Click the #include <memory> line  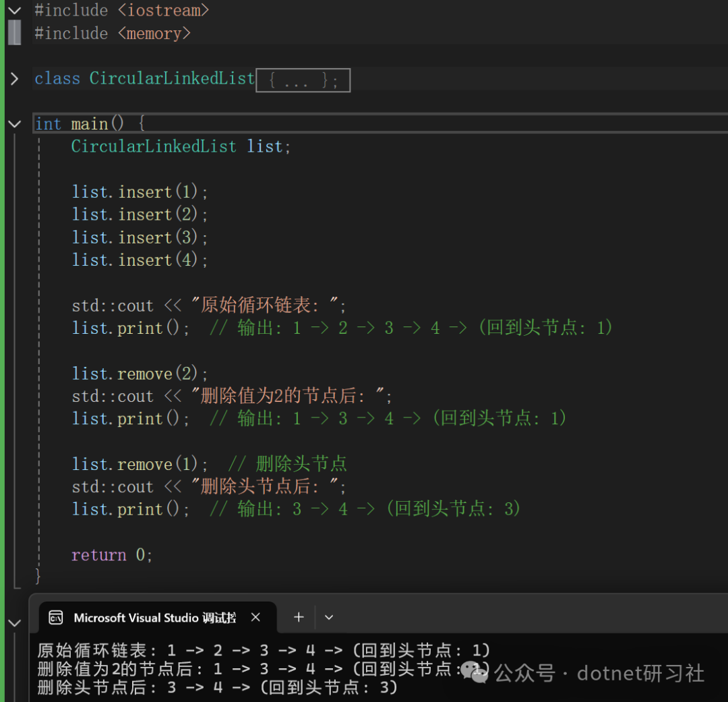coord(113,34)
